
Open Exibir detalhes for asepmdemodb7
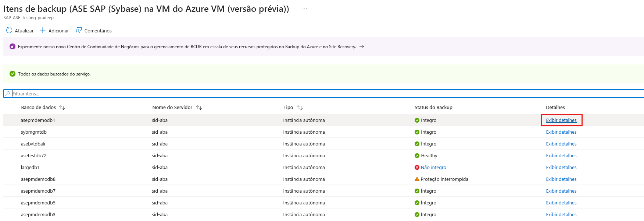click(x=561, y=191)
